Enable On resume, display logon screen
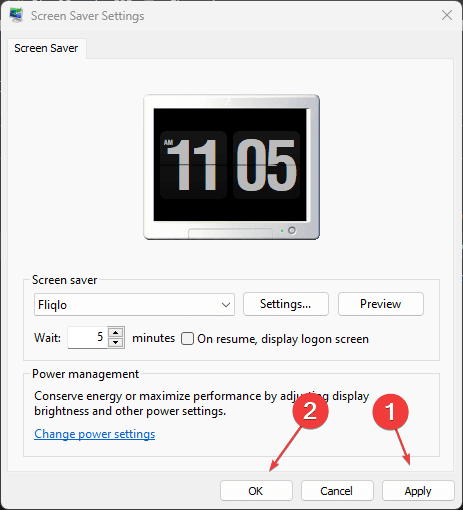 tap(187, 339)
